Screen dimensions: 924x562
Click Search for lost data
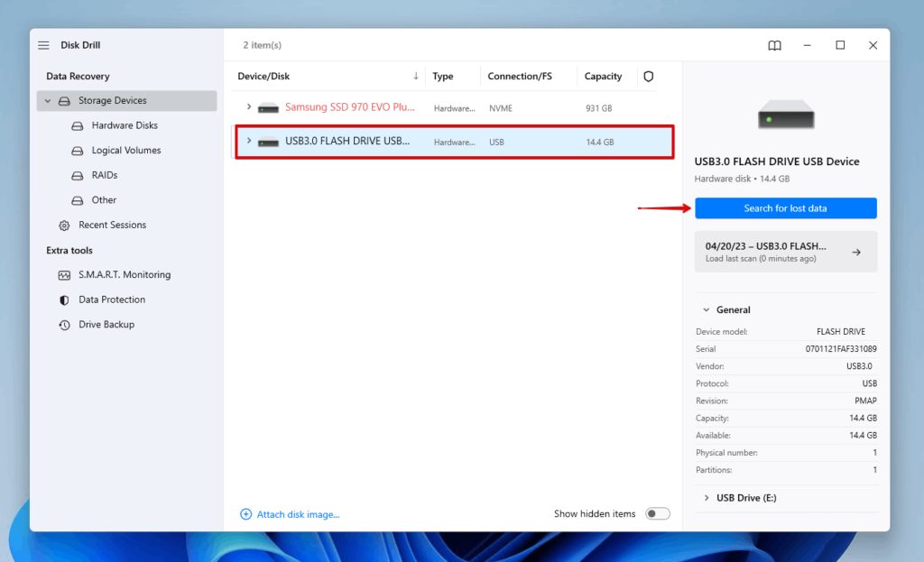(x=785, y=207)
